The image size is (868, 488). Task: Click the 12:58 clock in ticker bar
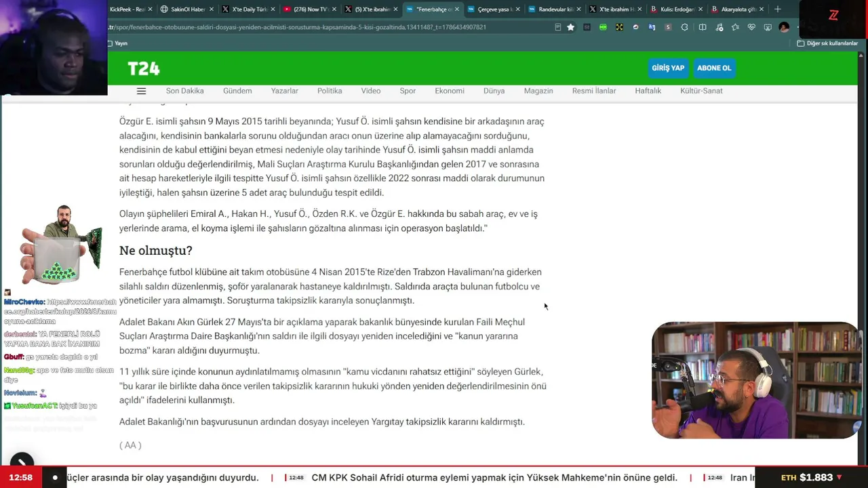point(20,478)
